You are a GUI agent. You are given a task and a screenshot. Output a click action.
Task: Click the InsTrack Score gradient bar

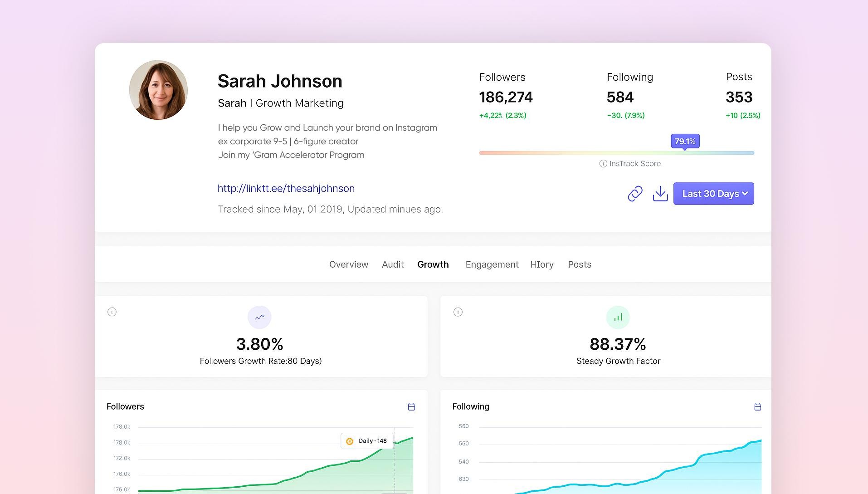(617, 153)
